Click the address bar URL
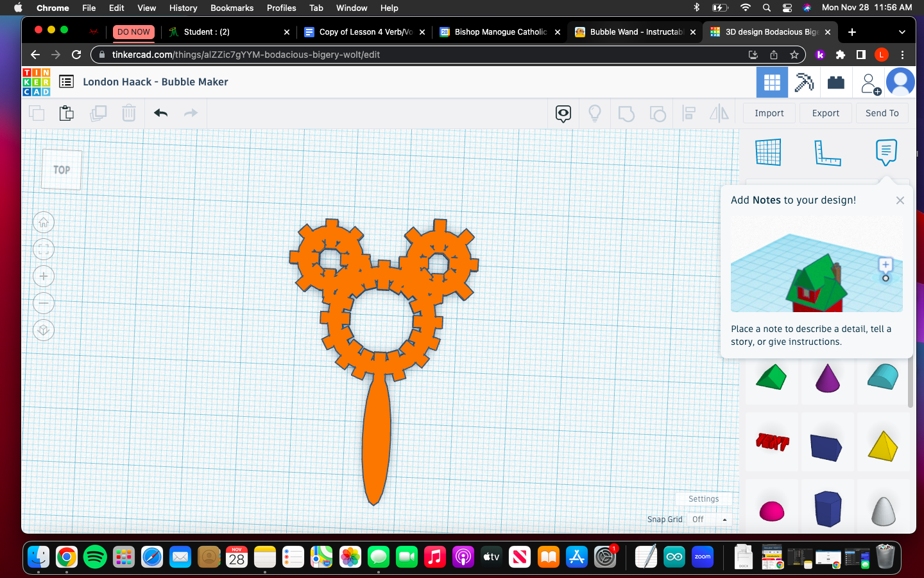The height and width of the screenshot is (578, 924). coord(246,55)
